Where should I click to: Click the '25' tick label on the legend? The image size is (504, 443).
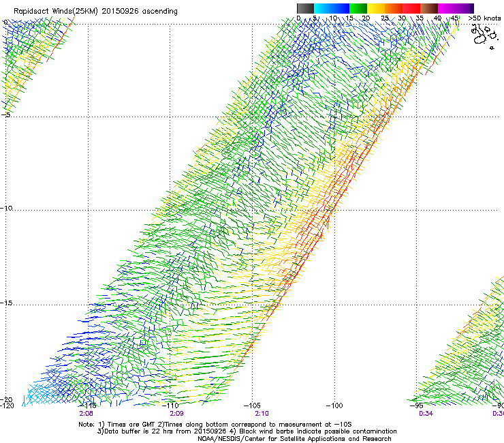(x=385, y=18)
